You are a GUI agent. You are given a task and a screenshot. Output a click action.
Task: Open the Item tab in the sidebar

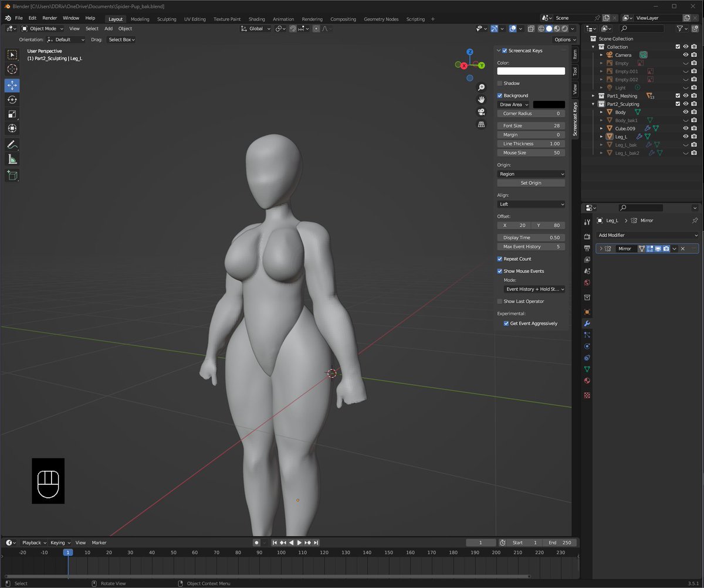575,54
